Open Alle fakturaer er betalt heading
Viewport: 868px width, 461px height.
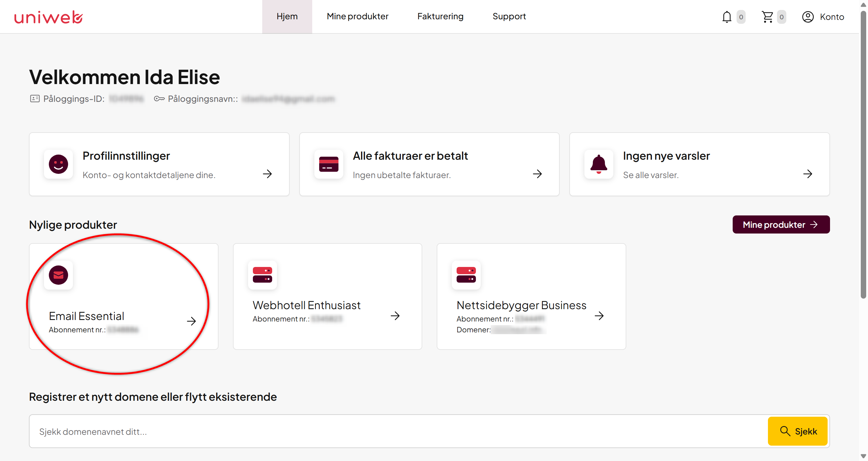tap(410, 156)
